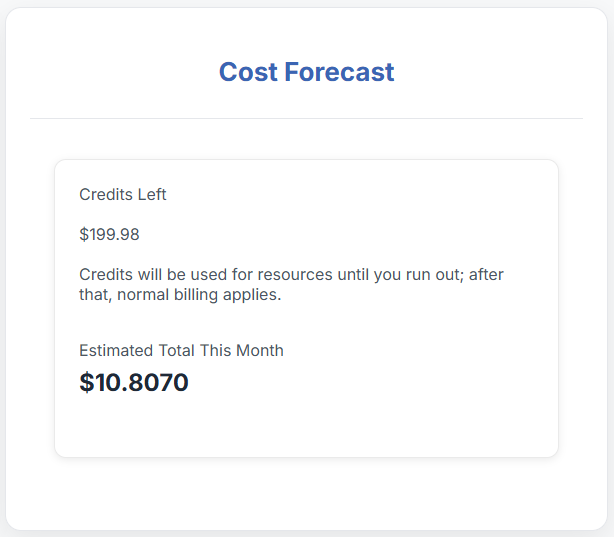Click the word 'Left' in Credits Left
Viewport: 614px width, 537px height.
coord(153,194)
